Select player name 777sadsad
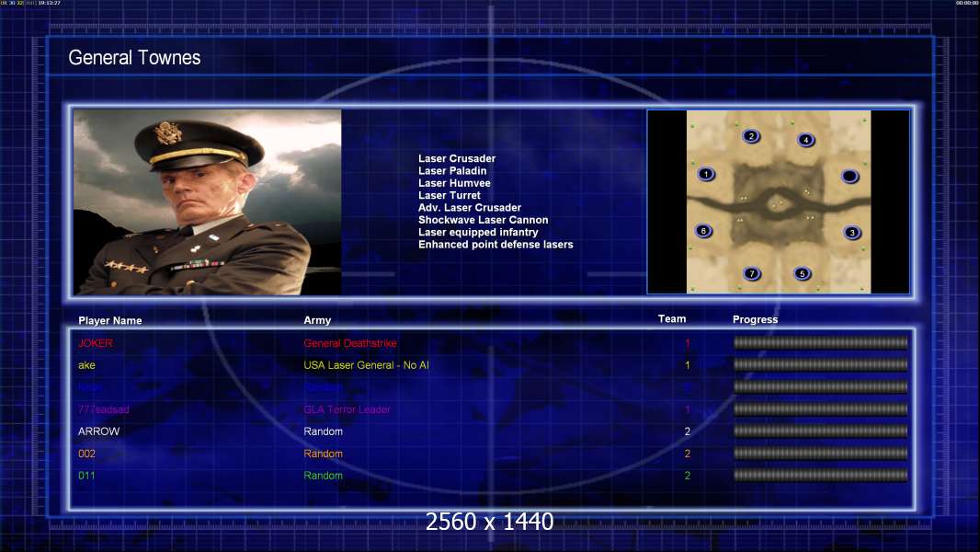 point(104,409)
